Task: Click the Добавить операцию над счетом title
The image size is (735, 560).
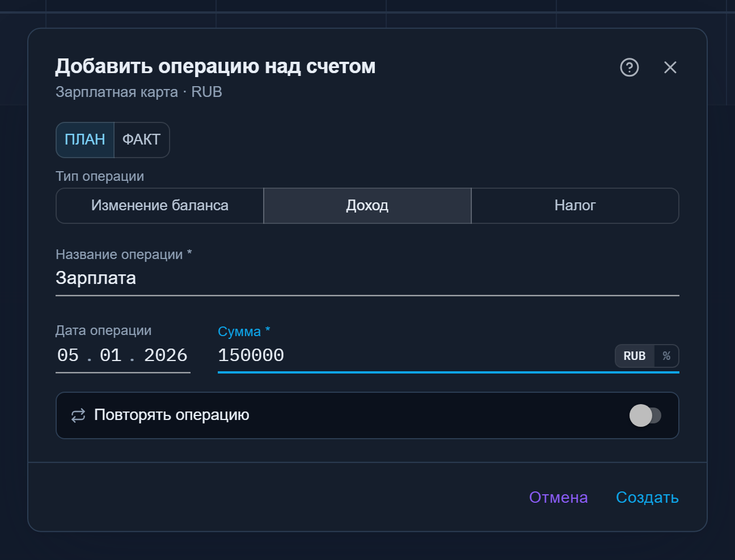Action: [x=216, y=67]
